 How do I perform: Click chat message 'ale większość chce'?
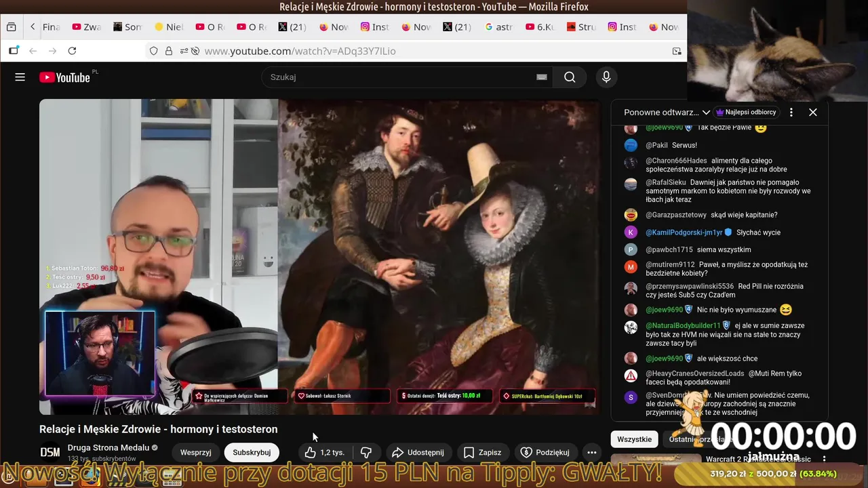pyautogui.click(x=727, y=359)
